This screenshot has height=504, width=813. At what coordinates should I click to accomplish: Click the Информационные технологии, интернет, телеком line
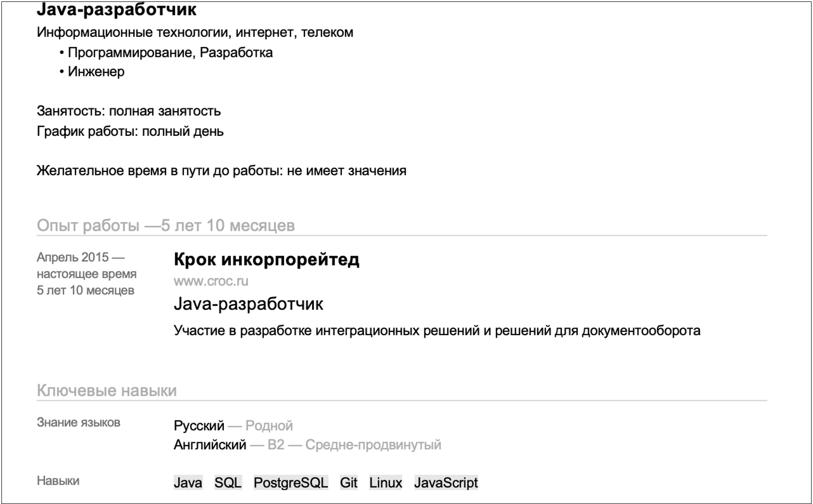195,33
